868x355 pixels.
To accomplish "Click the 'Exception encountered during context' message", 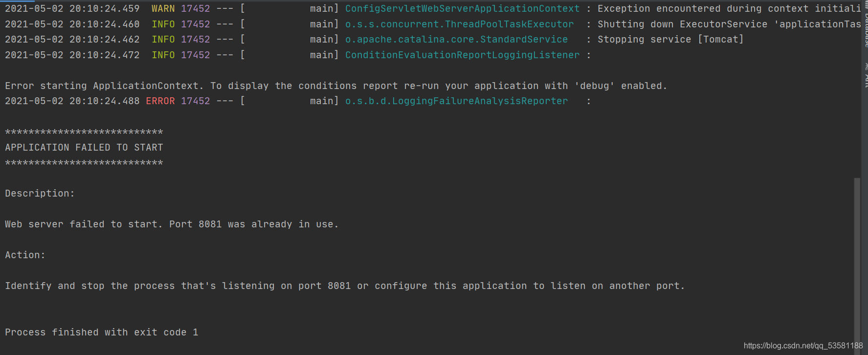I will [729, 9].
